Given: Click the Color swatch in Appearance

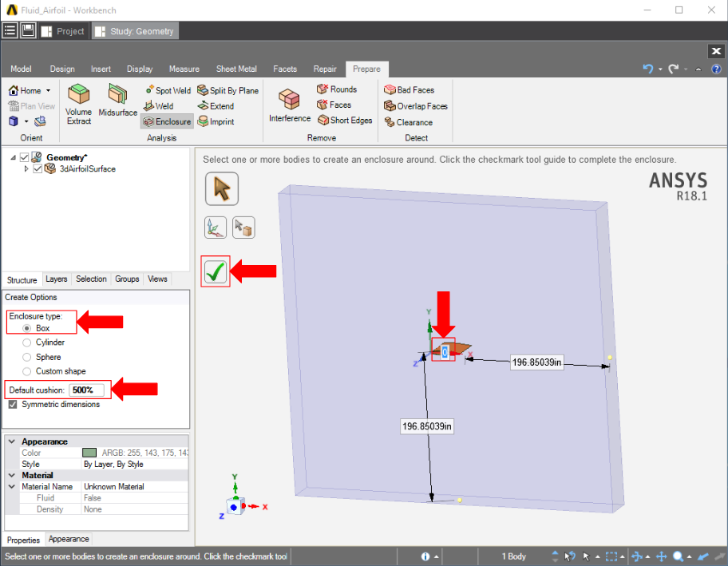Looking at the screenshot, I should click(89, 453).
